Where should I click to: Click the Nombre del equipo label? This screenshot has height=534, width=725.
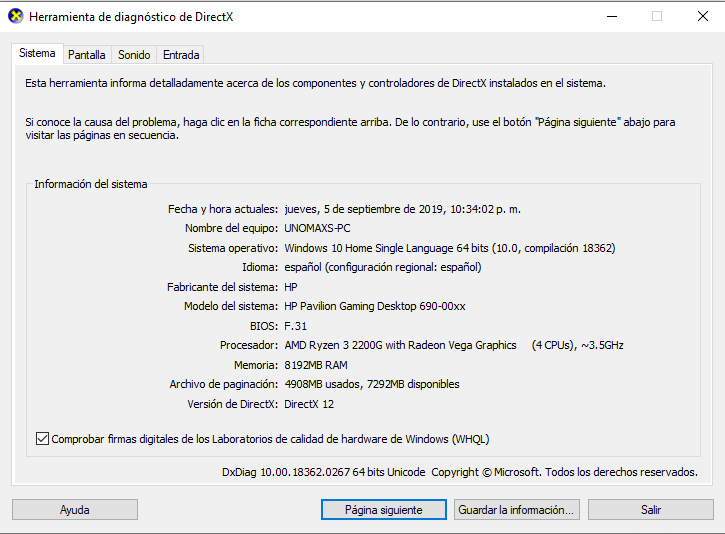231,228
